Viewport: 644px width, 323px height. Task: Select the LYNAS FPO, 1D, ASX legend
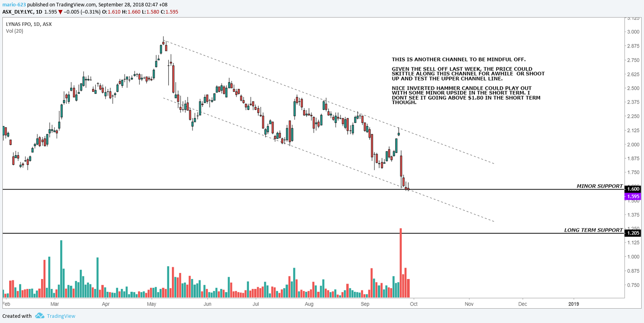(29, 24)
